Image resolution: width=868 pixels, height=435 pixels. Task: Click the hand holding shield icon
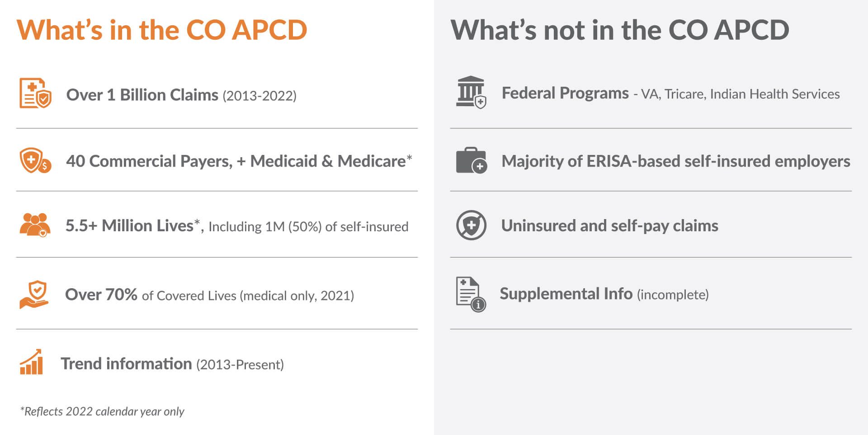(34, 295)
